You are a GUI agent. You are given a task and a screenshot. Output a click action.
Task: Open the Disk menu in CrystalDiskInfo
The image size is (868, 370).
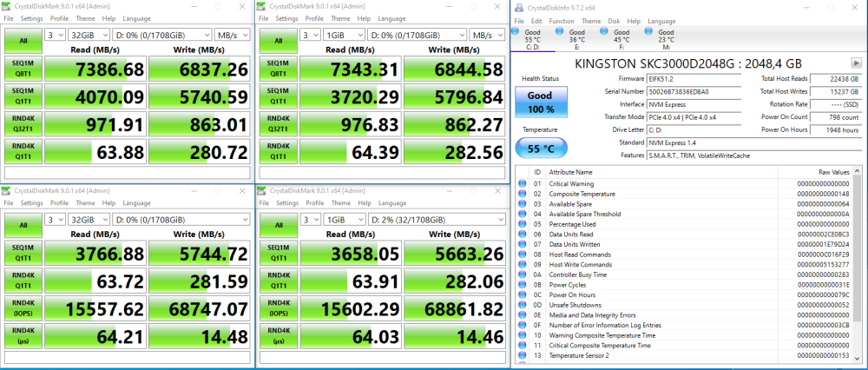pos(614,21)
